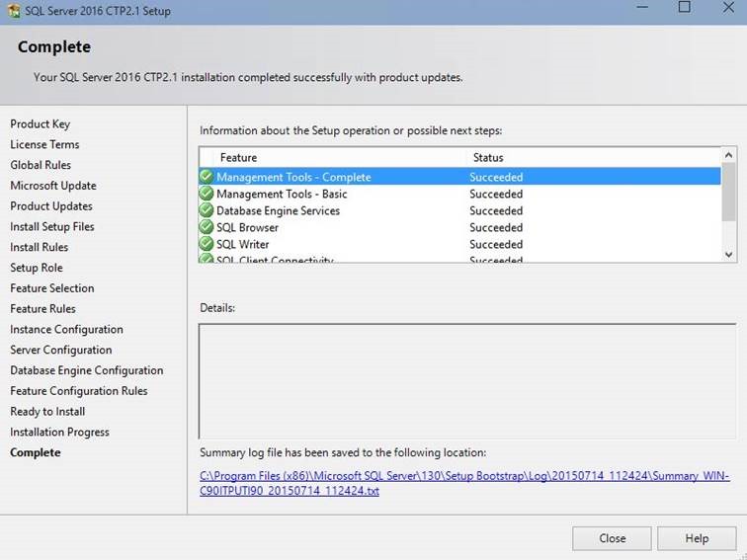
Task: Select the Feature Selection step in sidebar
Action: [52, 288]
